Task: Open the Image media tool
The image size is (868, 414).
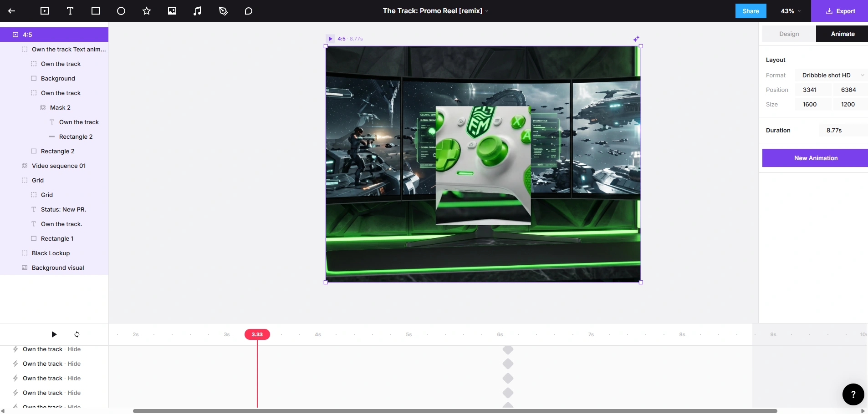Action: 172,11
